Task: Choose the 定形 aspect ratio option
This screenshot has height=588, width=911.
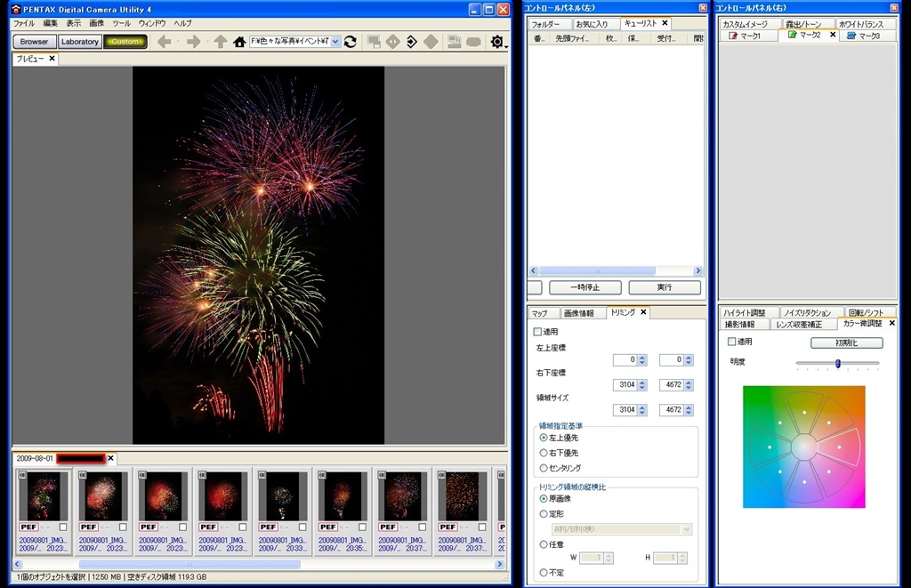Action: point(544,513)
